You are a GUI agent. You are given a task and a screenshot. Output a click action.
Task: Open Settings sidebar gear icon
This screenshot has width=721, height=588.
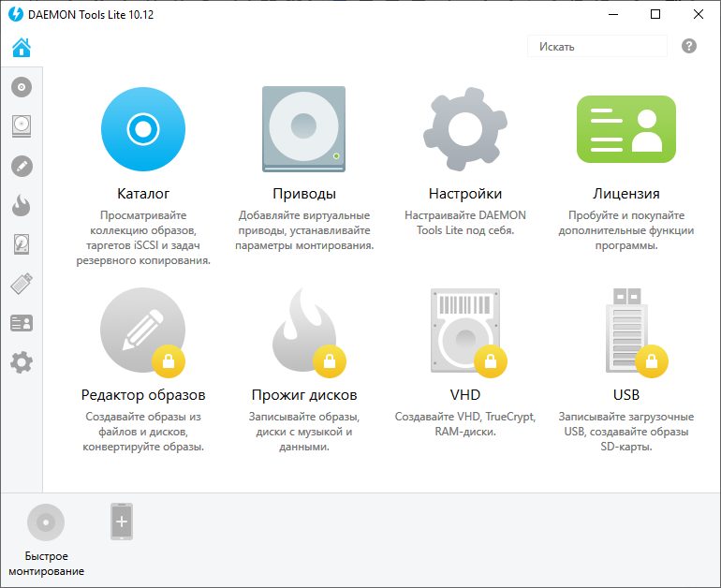tap(22, 362)
